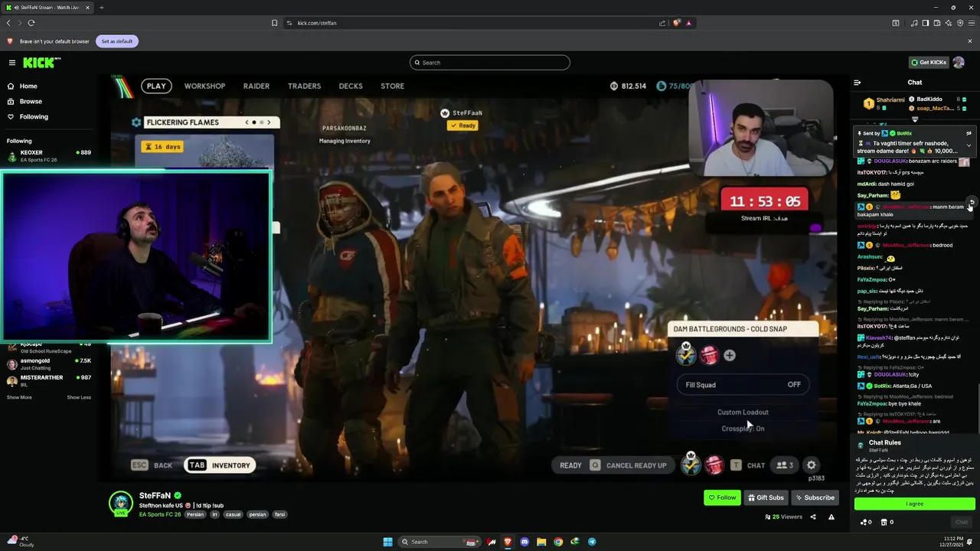Open Brave playlist music icon

tap(914, 23)
